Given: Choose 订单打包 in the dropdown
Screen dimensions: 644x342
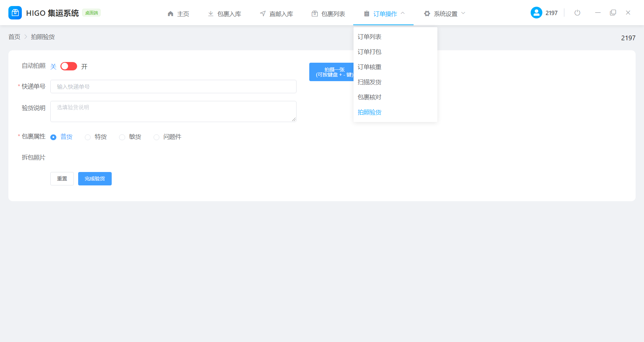Looking at the screenshot, I should tap(395, 52).
